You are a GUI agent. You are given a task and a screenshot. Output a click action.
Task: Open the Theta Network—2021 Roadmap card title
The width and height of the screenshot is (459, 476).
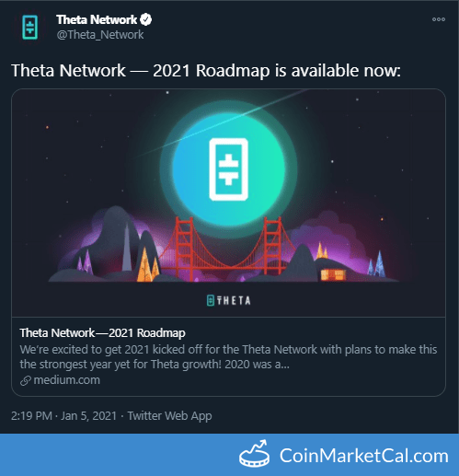tap(102, 332)
